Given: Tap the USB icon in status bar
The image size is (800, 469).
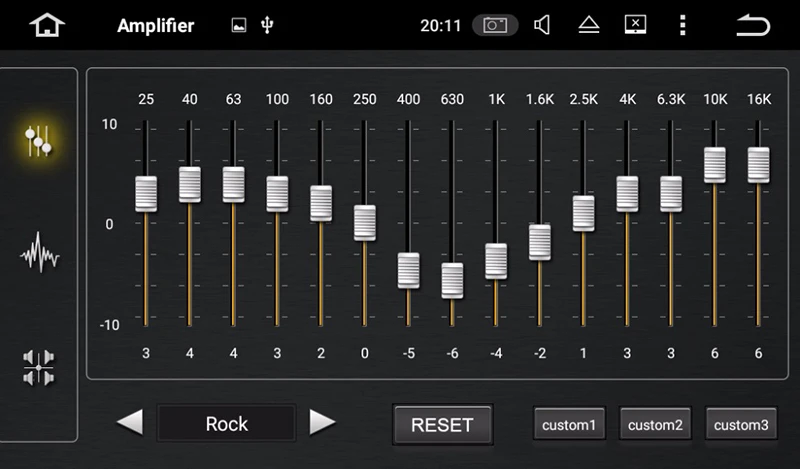Looking at the screenshot, I should tap(267, 25).
